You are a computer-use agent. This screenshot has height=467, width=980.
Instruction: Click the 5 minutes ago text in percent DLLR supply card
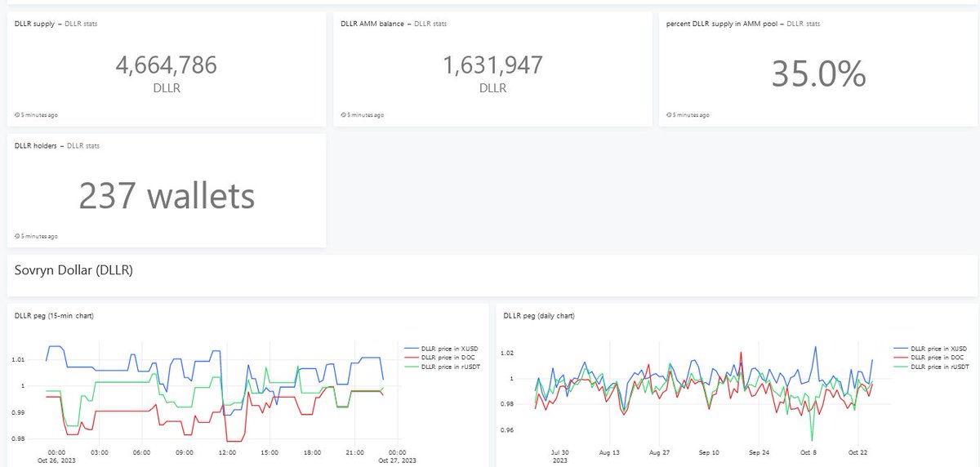[691, 115]
